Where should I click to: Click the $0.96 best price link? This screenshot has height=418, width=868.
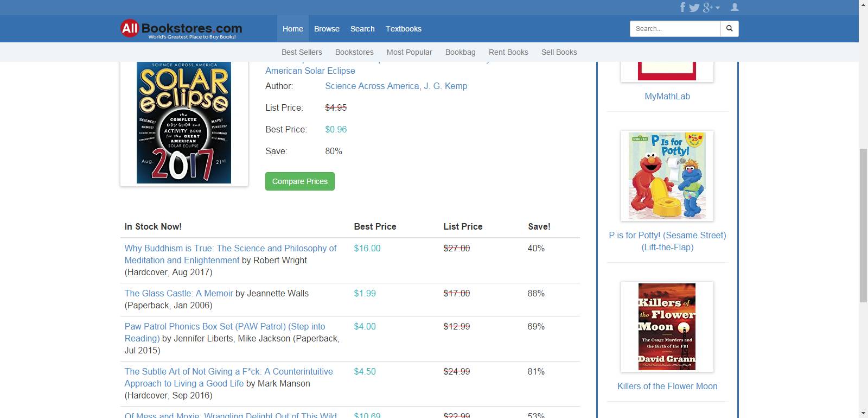336,129
